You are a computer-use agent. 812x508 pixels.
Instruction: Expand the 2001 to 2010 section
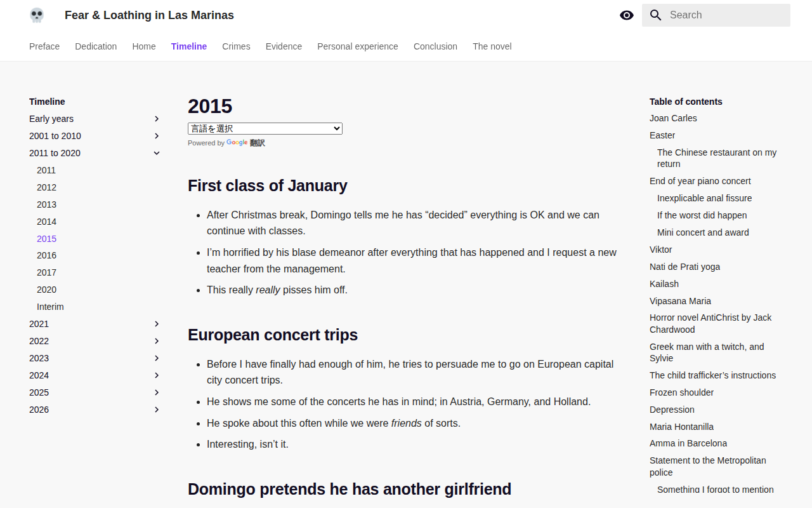click(x=95, y=136)
